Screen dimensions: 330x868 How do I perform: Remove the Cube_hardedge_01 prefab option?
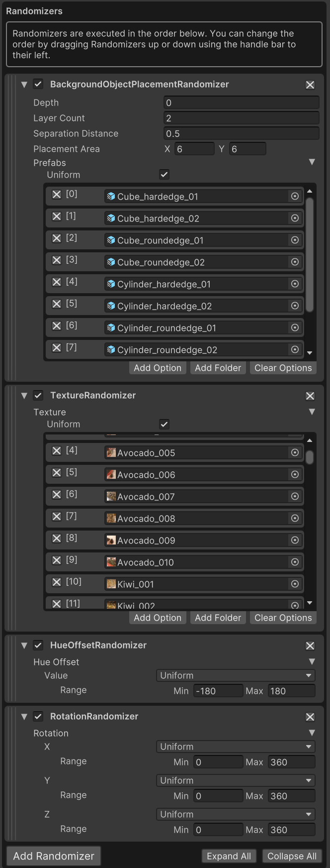(x=57, y=195)
